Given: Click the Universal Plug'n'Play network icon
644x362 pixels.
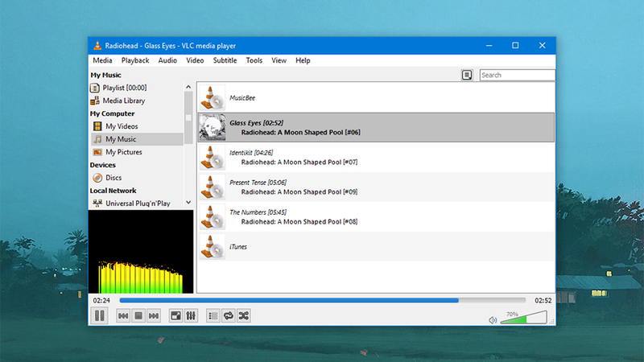Looking at the screenshot, I should click(97, 204).
